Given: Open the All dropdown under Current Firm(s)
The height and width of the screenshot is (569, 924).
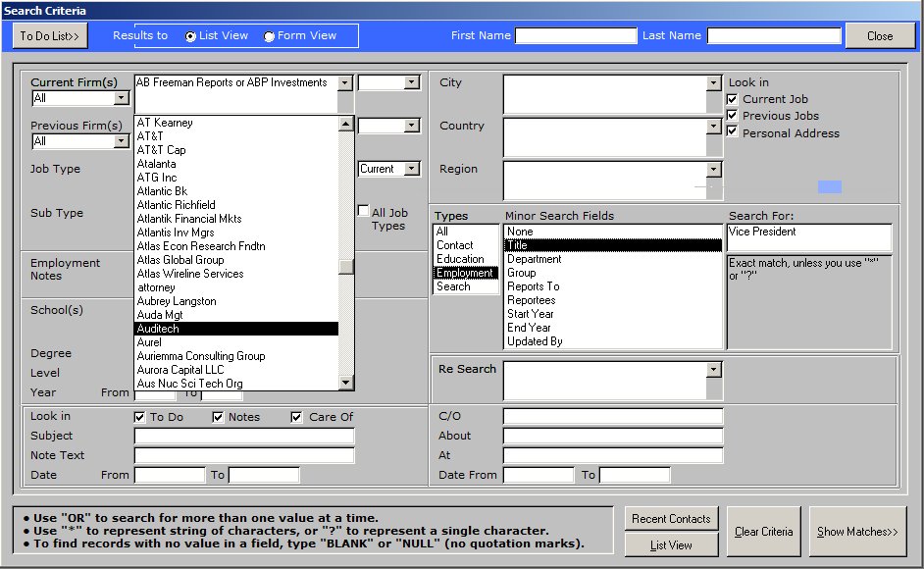Looking at the screenshot, I should [121, 98].
